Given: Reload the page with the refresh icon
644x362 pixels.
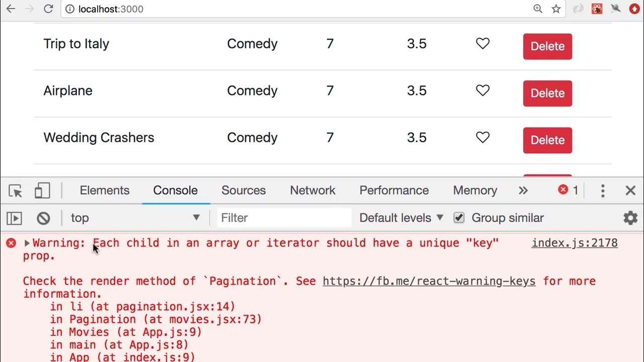Looking at the screenshot, I should pyautogui.click(x=48, y=9).
